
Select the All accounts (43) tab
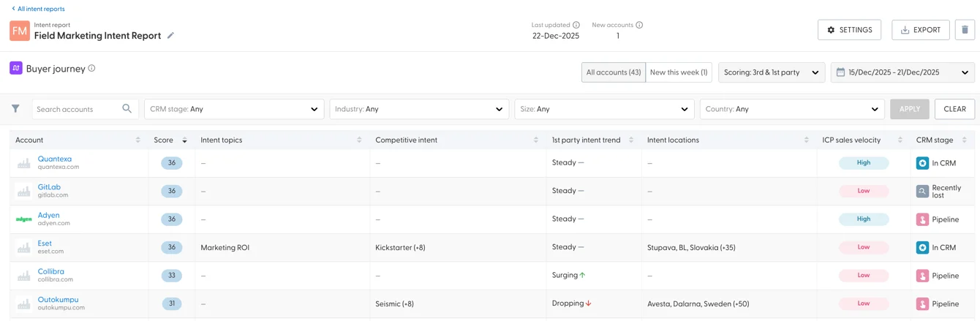[x=614, y=72]
